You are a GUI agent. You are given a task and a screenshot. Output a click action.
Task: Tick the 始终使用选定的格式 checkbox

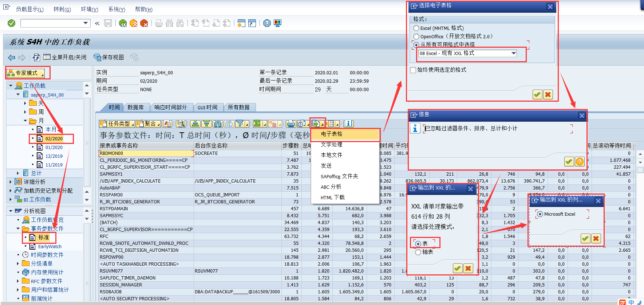[x=413, y=70]
